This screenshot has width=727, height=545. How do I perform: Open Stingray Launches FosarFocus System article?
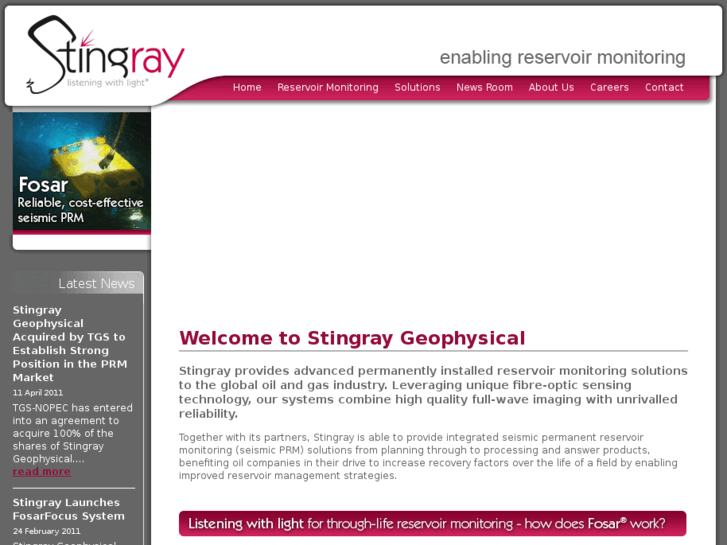tap(69, 509)
